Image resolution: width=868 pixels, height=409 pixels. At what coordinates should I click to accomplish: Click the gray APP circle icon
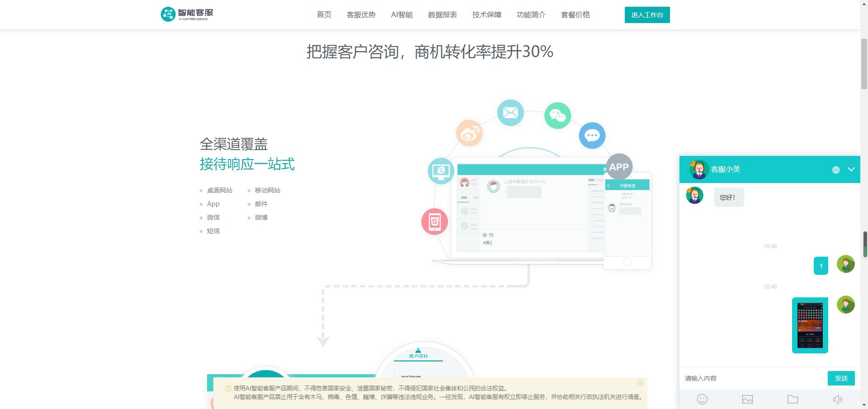pyautogui.click(x=619, y=167)
